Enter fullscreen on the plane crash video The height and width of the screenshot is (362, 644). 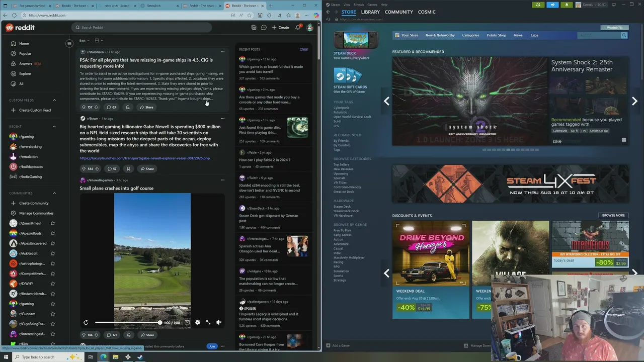click(x=208, y=322)
